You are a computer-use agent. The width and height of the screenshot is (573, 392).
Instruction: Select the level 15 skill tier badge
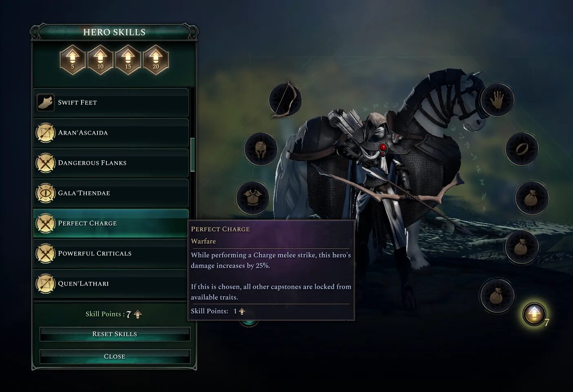click(128, 60)
